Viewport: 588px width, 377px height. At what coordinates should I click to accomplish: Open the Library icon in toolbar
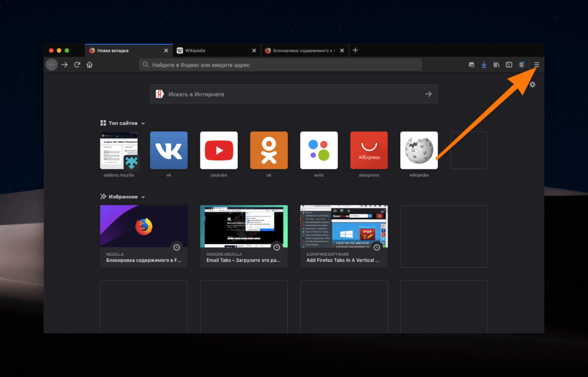[x=497, y=64]
